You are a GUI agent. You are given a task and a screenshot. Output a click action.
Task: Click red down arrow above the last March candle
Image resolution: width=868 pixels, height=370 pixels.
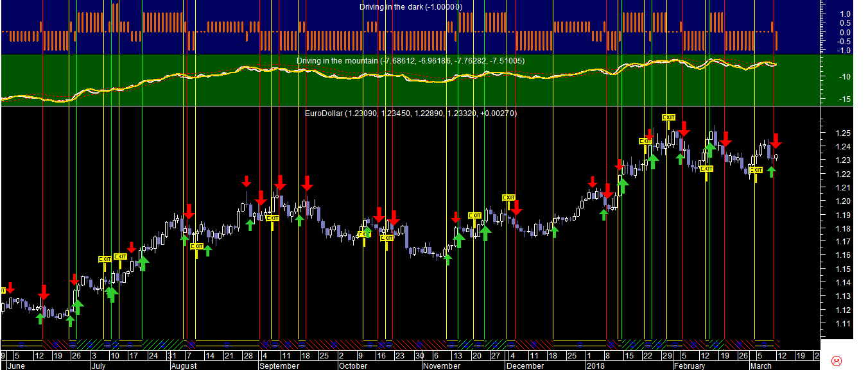tap(776, 140)
